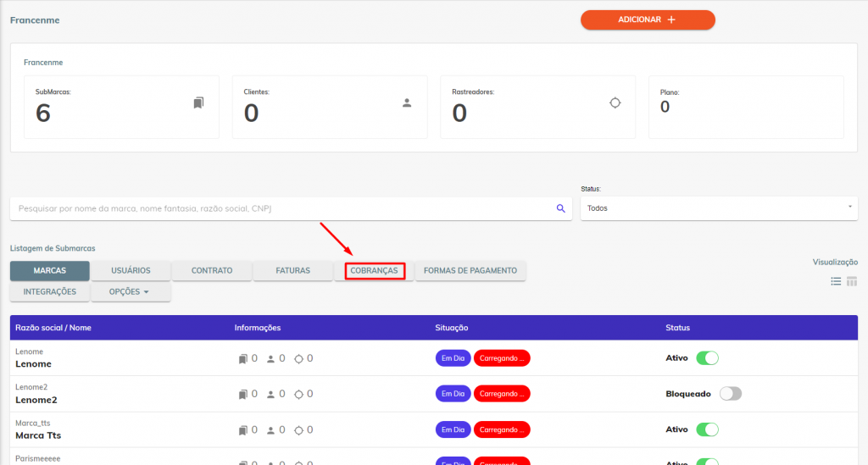Select the FORMAS DE PAGAMENTO tab

click(x=470, y=270)
